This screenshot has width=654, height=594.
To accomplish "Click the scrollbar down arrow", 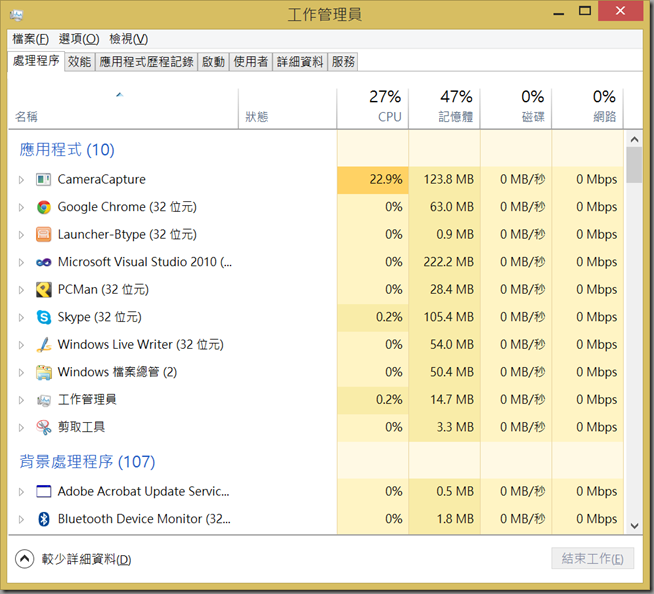I will 634,526.
